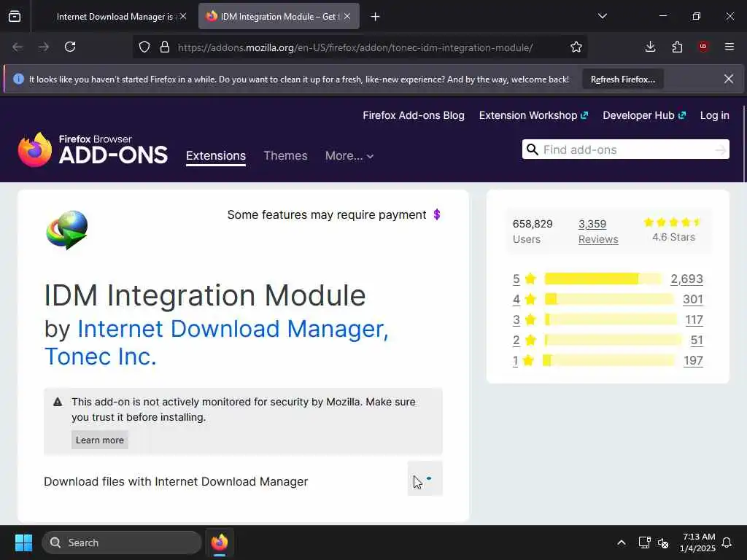Click the purple dollar payment icon
The image size is (747, 560).
click(x=437, y=215)
